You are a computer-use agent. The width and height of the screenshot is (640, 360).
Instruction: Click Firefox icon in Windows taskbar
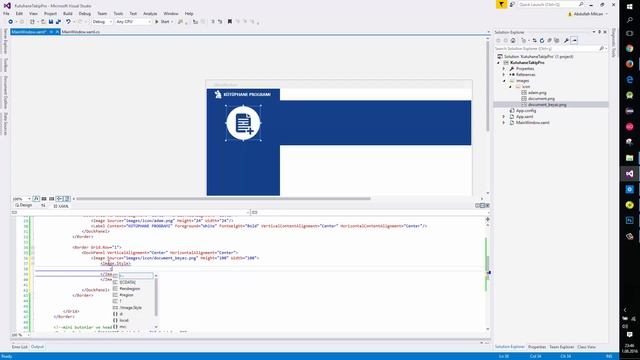pos(629,64)
